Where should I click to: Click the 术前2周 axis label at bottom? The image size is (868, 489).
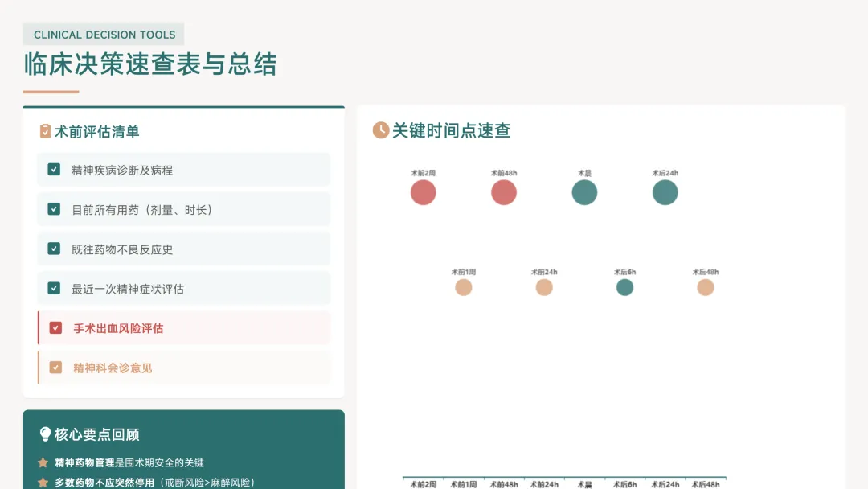pyautogui.click(x=423, y=484)
